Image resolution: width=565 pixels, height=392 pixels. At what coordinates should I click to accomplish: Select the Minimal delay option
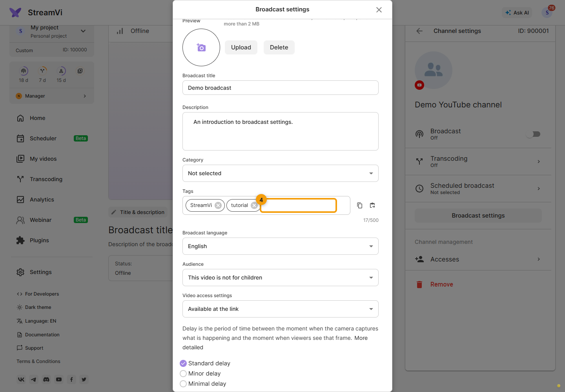tap(183, 384)
